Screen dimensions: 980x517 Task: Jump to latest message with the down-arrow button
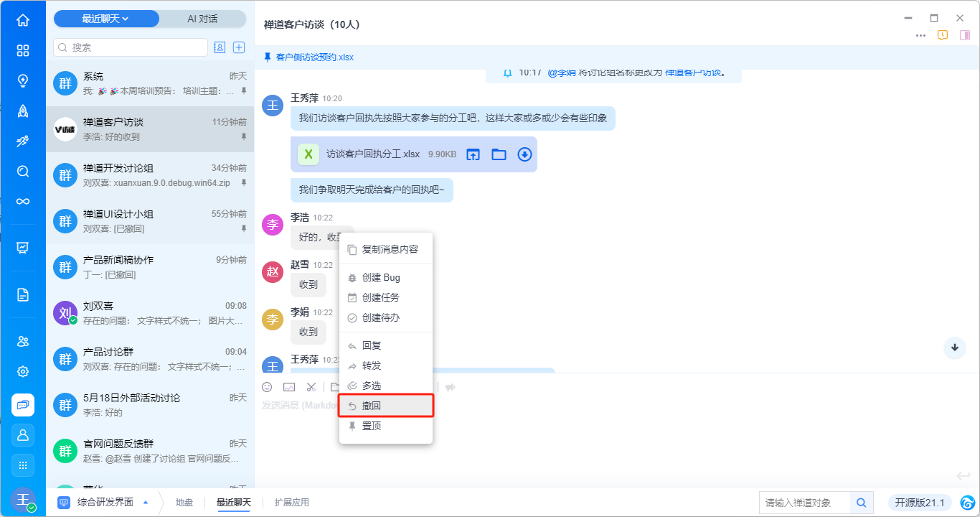[x=955, y=348]
